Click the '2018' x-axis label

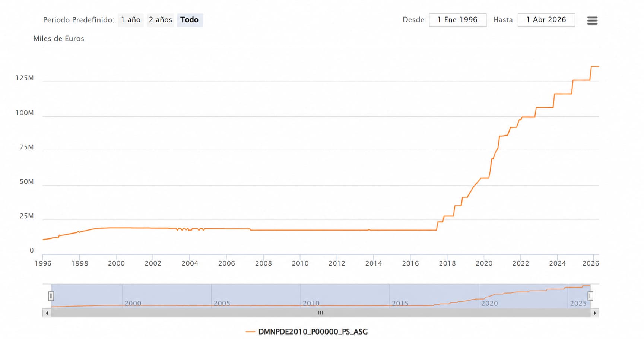coord(447,263)
